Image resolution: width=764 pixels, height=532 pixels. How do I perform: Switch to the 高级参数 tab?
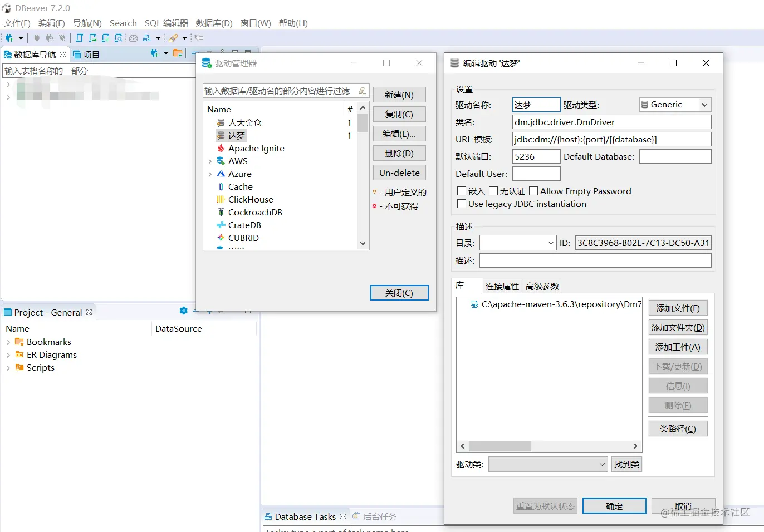click(542, 286)
